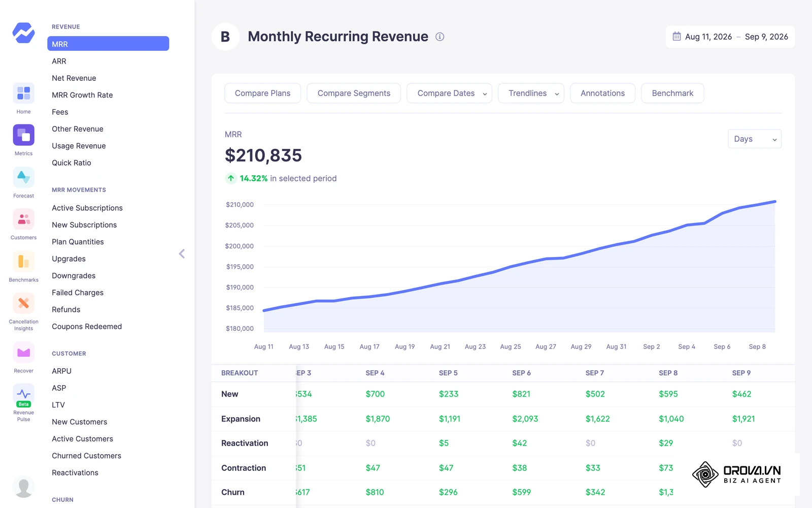Image resolution: width=812 pixels, height=508 pixels.
Task: Open Active Subscriptions in MRR Movements
Action: point(87,208)
